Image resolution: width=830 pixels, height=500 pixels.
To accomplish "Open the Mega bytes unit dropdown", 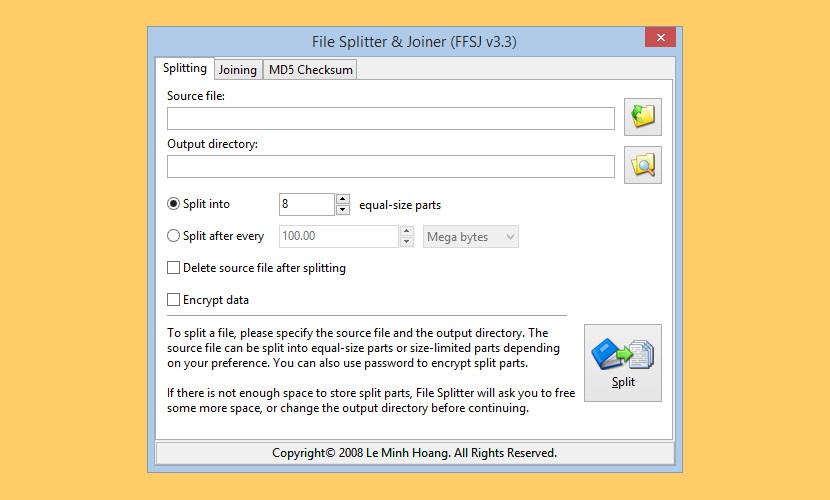I will [x=471, y=237].
